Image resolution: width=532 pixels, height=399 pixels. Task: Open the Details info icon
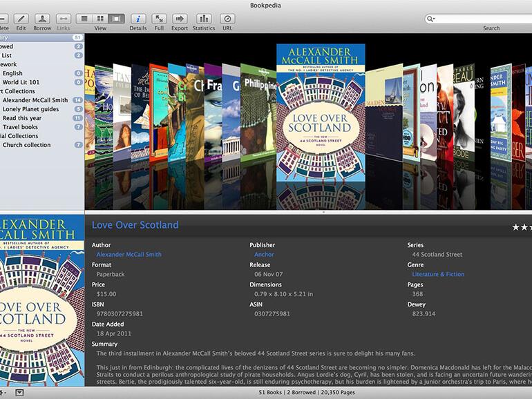tap(138, 19)
